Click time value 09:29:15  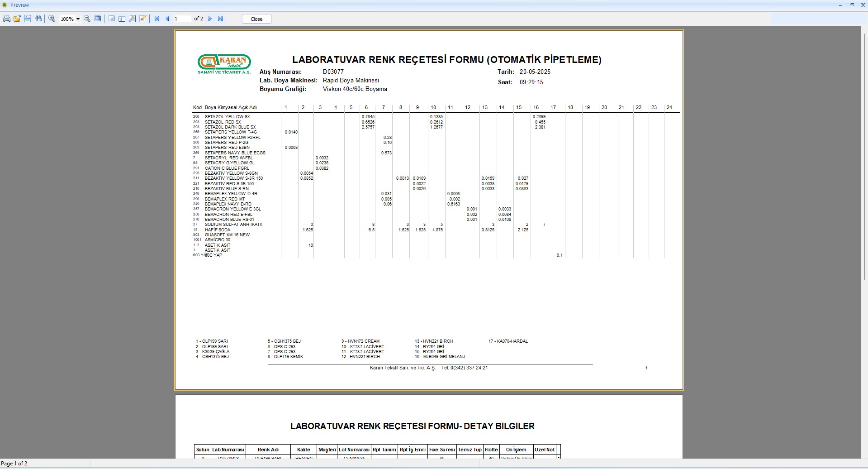531,82
